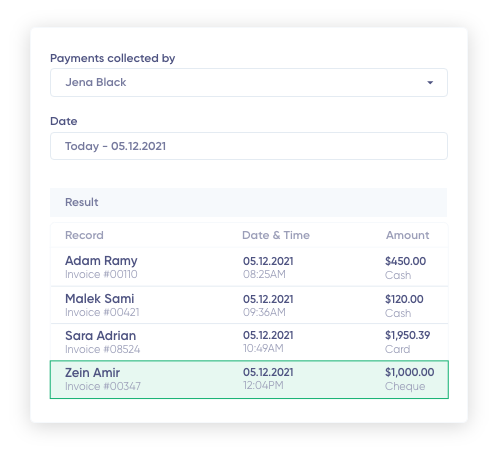Click the 09:36AM timestamp entry

point(264,312)
